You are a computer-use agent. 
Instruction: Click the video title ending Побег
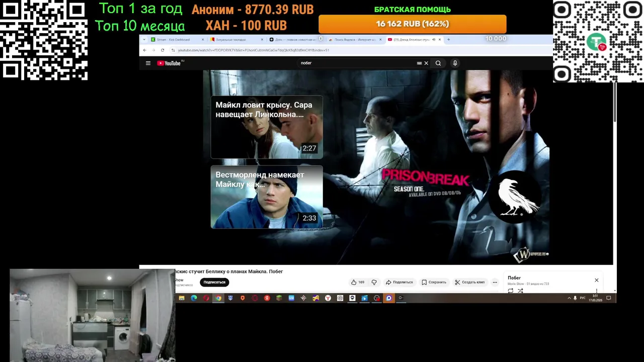[x=229, y=271]
